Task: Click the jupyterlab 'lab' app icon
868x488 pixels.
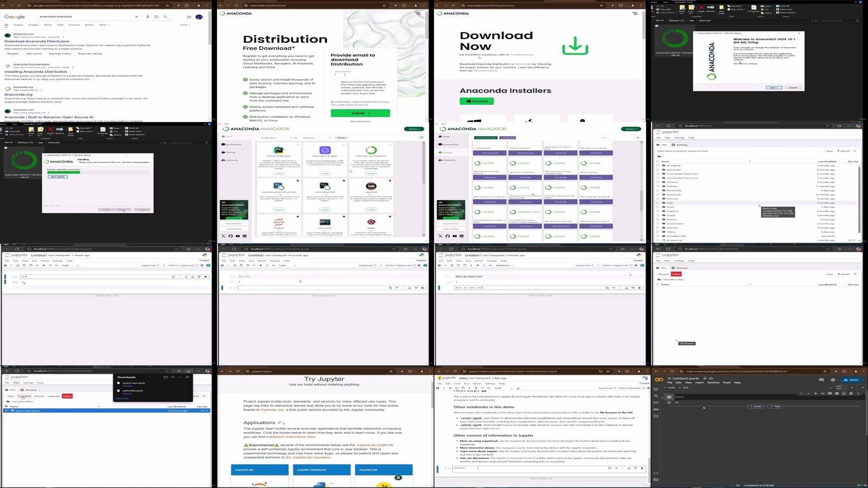Action: [371, 186]
